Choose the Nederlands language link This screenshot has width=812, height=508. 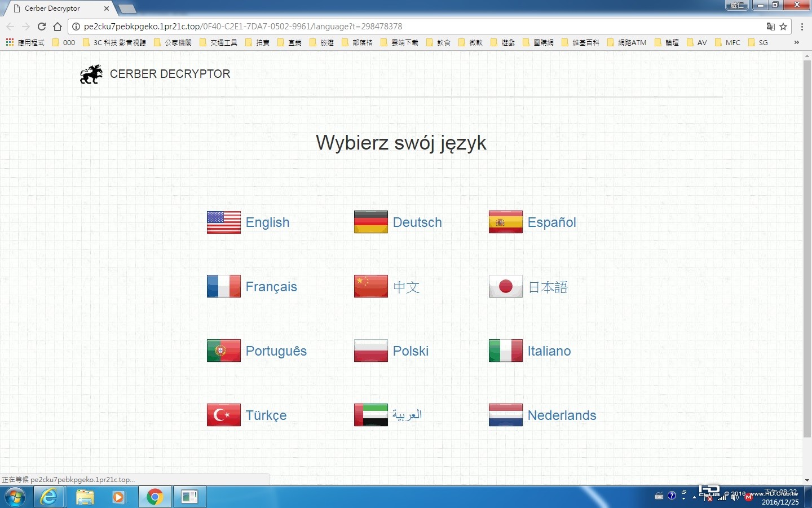pyautogui.click(x=562, y=415)
